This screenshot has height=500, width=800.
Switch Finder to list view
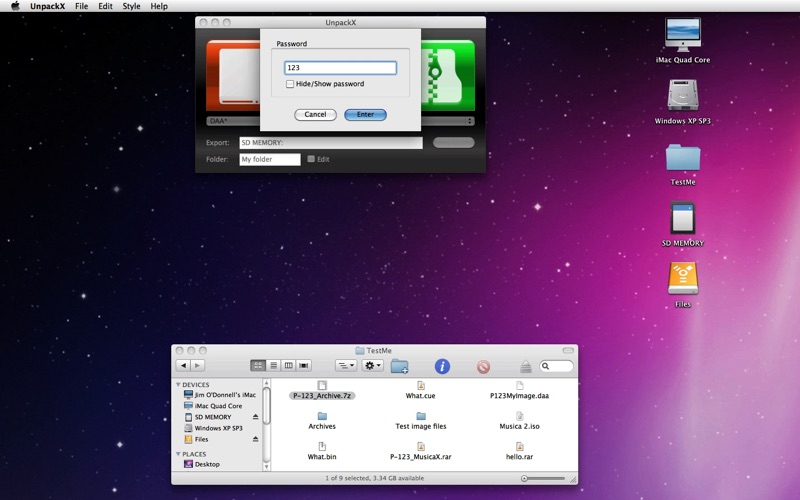tap(273, 366)
